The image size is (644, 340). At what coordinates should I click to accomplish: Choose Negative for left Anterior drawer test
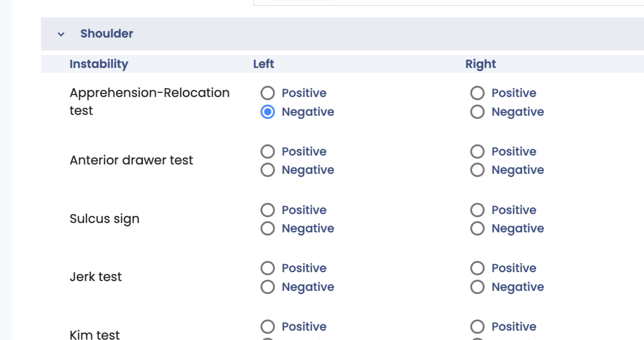pos(267,170)
